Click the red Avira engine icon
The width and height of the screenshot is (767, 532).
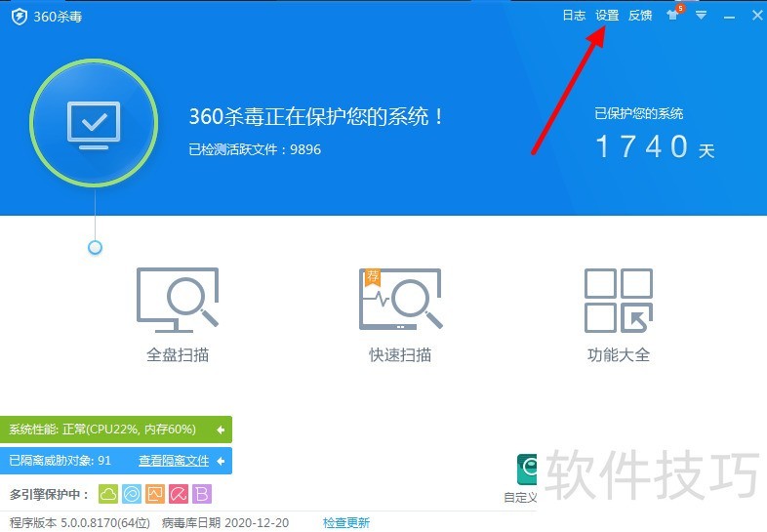(x=179, y=494)
